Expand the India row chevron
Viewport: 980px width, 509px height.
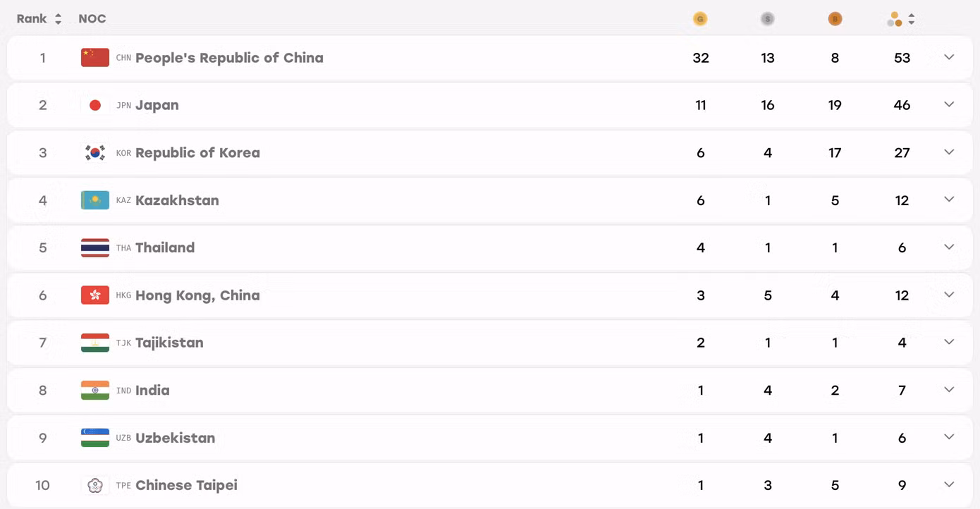(x=949, y=390)
